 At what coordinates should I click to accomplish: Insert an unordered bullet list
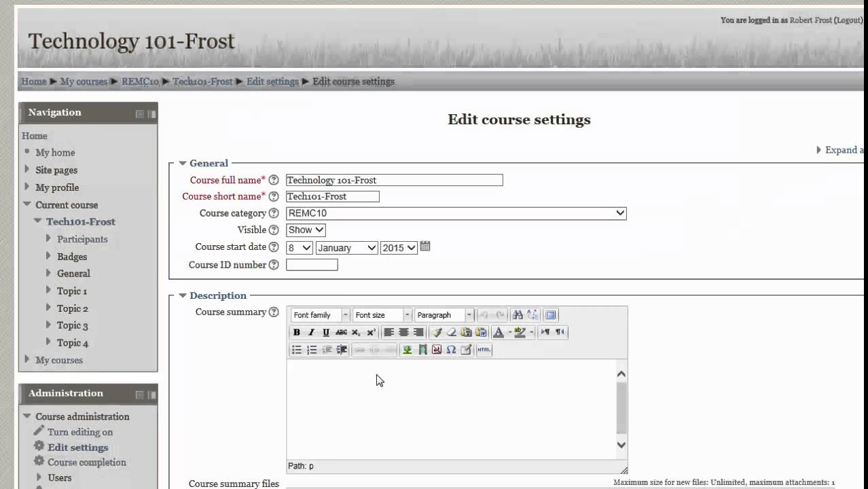[296, 350]
